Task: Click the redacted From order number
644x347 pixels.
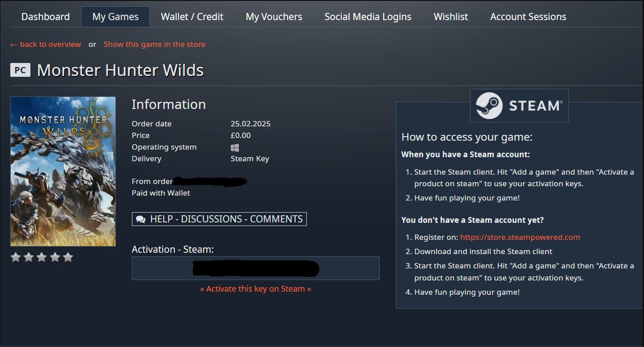Action: coord(210,181)
